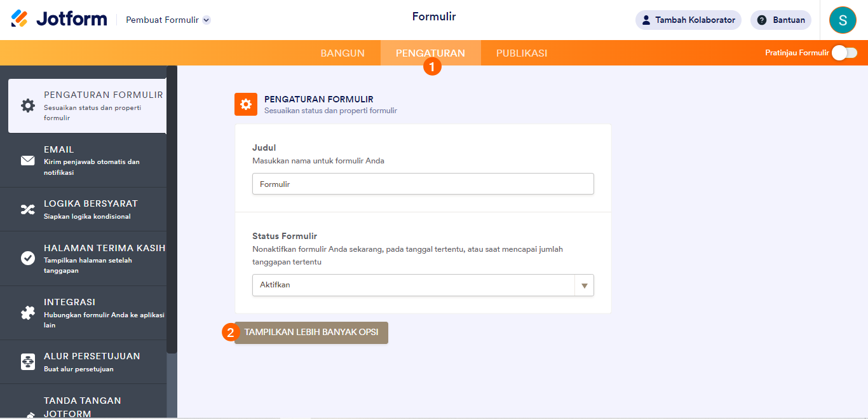Click the Status Formulir dropdown arrow
Screen dimensions: 868x419
click(x=585, y=285)
